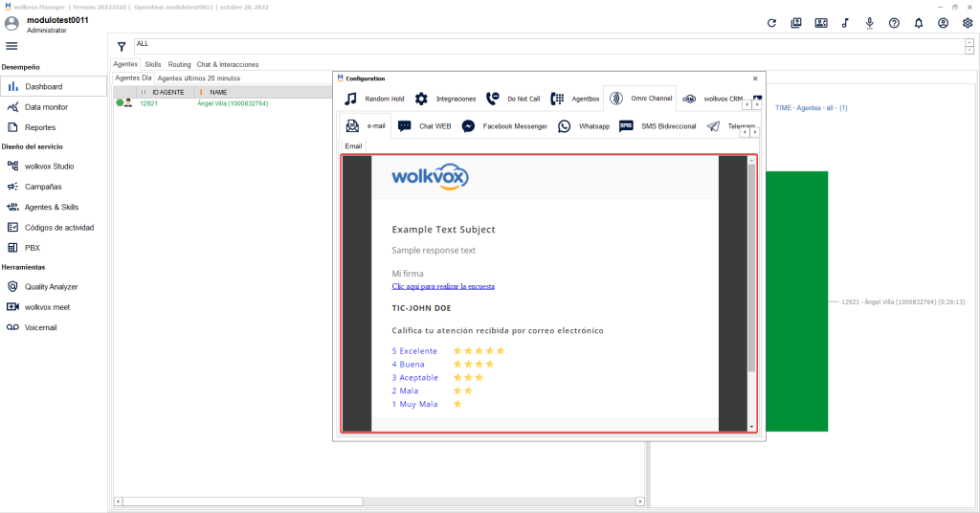Choose the '2 Mala' rating
The width and height of the screenshot is (980, 513).
point(405,390)
